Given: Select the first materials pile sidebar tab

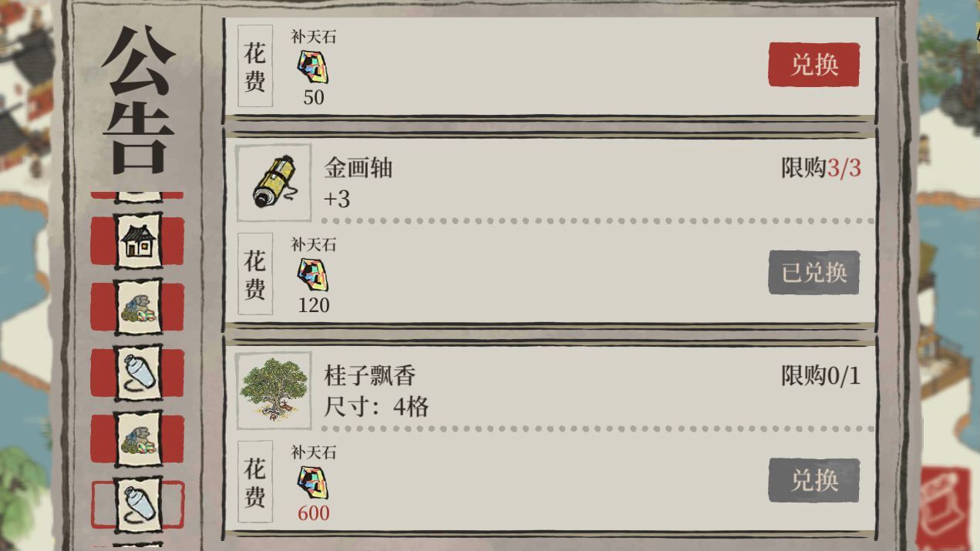Looking at the screenshot, I should click(138, 307).
